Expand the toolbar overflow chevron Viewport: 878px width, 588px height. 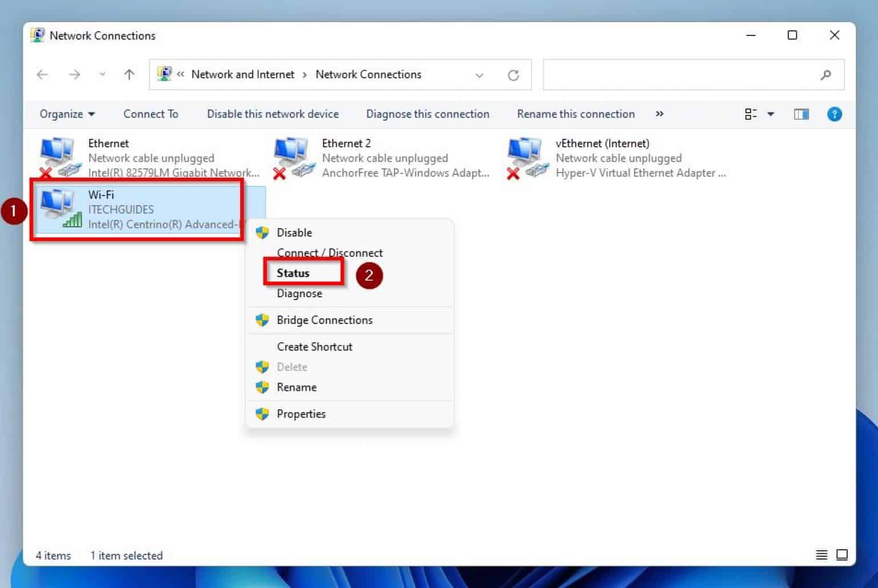pos(660,114)
